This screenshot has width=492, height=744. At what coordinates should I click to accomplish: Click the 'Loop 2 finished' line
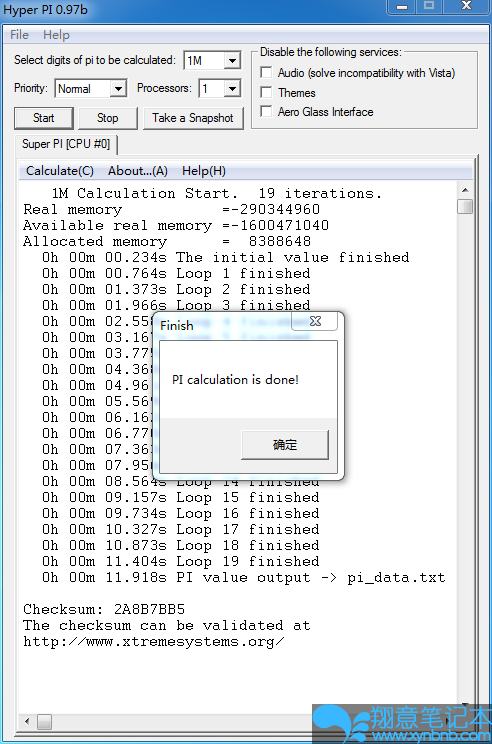[x=176, y=289]
